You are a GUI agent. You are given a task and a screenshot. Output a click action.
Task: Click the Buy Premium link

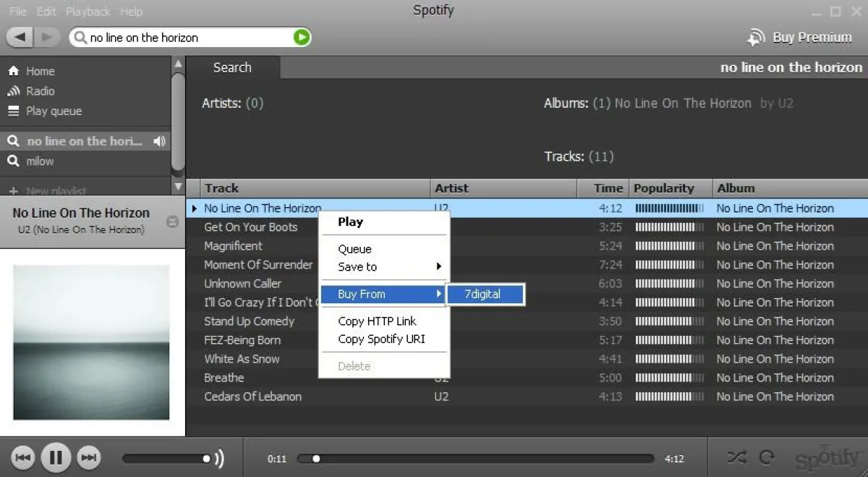point(812,38)
